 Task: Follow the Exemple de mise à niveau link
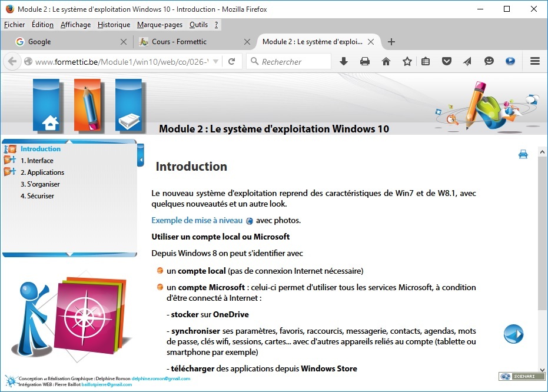(197, 221)
